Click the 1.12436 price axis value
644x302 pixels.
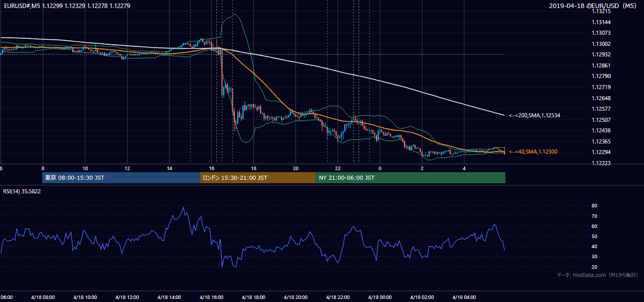click(x=602, y=130)
